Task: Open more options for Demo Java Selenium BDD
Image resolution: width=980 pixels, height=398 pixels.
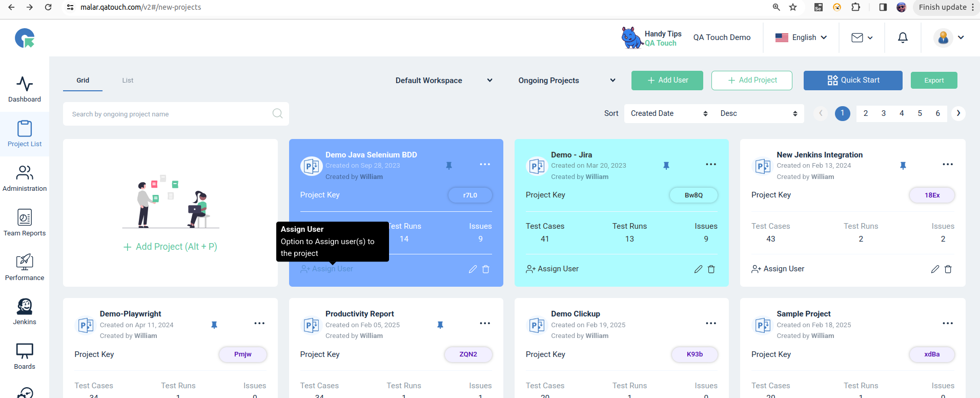Action: coord(485,164)
